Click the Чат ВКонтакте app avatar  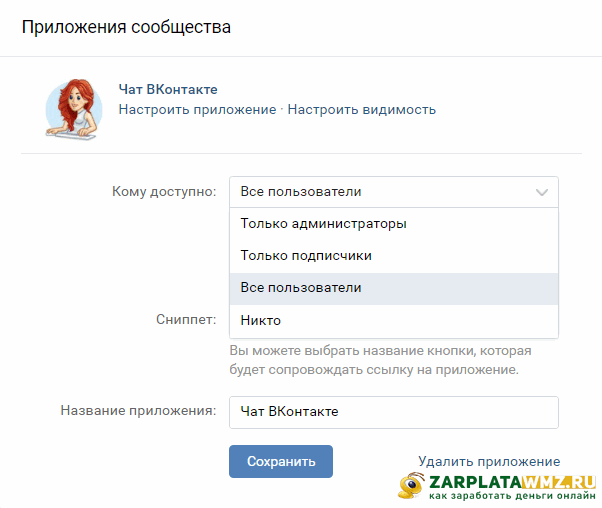[74, 109]
